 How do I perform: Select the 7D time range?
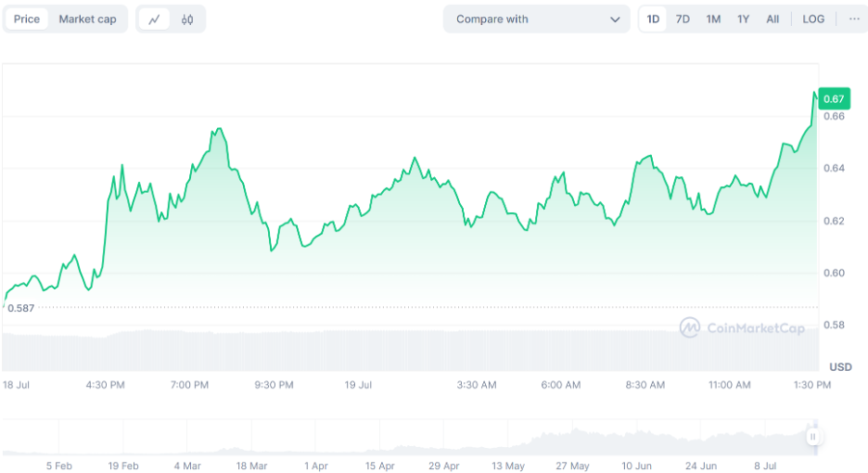click(683, 19)
